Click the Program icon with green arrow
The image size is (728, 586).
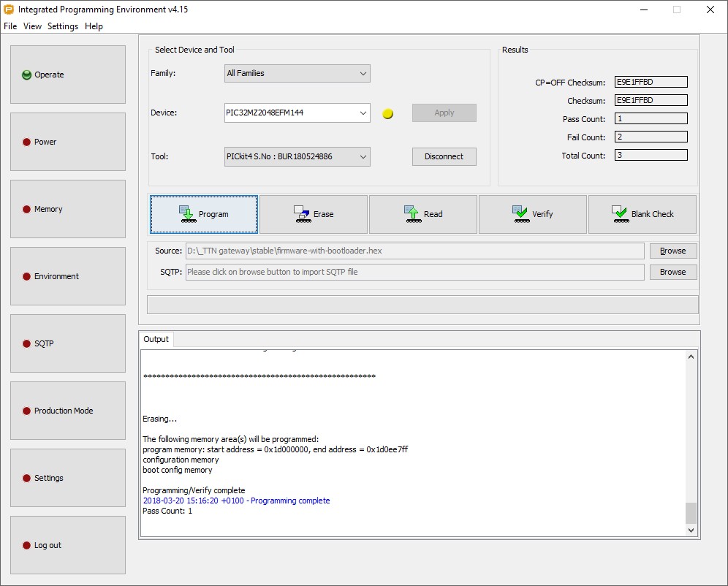pos(189,214)
